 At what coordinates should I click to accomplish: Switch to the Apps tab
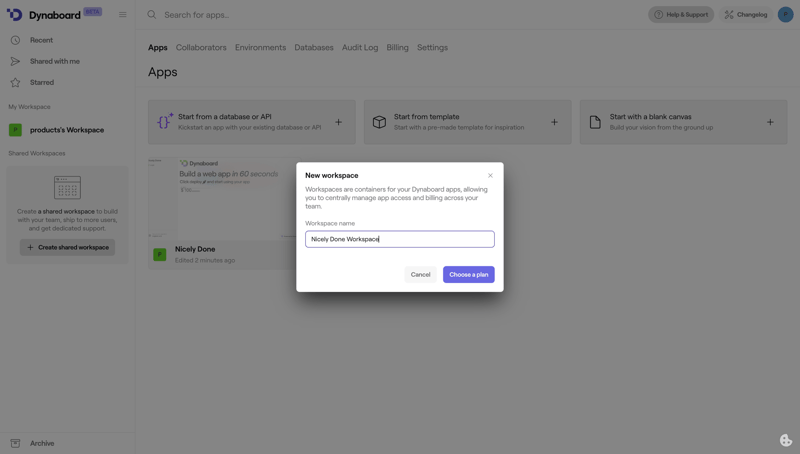pyautogui.click(x=158, y=47)
